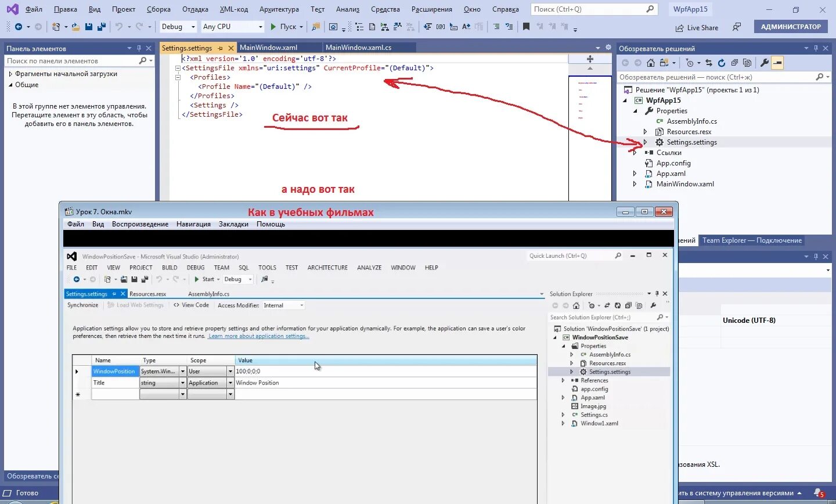This screenshot has height=504, width=836.
Task: Click the navigate backward arrow in main toolbar
Action: [x=19, y=27]
